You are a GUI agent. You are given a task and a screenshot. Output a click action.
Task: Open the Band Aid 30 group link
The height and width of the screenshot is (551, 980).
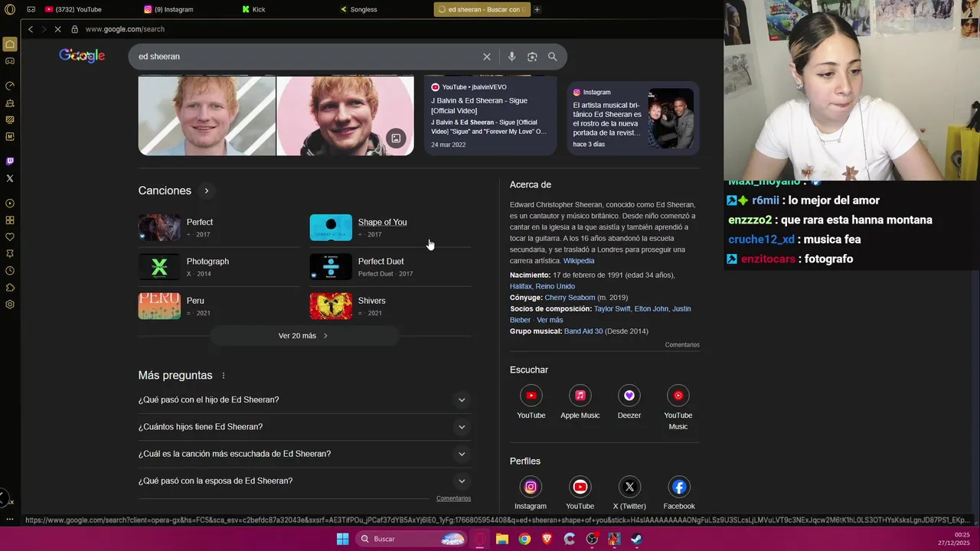583,331
